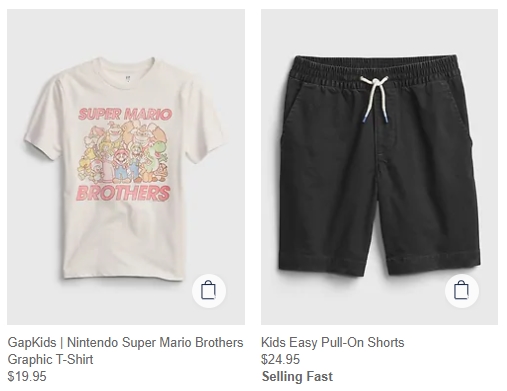This screenshot has height=391, width=507.
Task: Click the Mario characters graphic on the shirt
Action: point(124,152)
